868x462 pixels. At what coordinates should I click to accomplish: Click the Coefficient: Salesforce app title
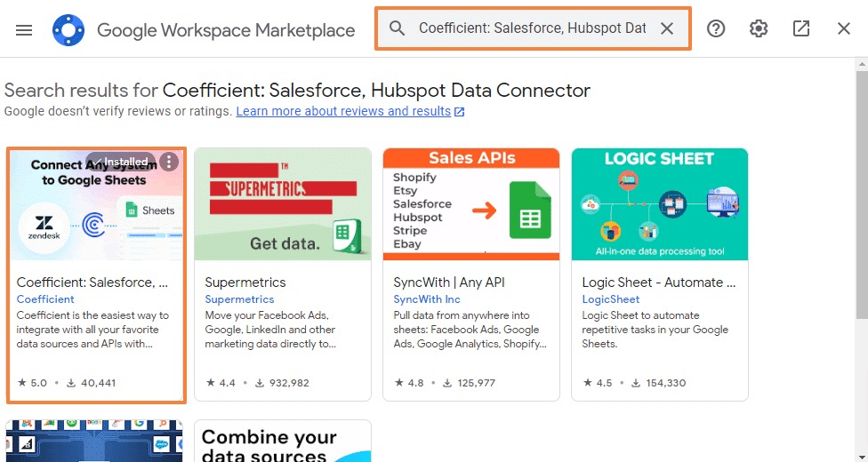(x=92, y=283)
